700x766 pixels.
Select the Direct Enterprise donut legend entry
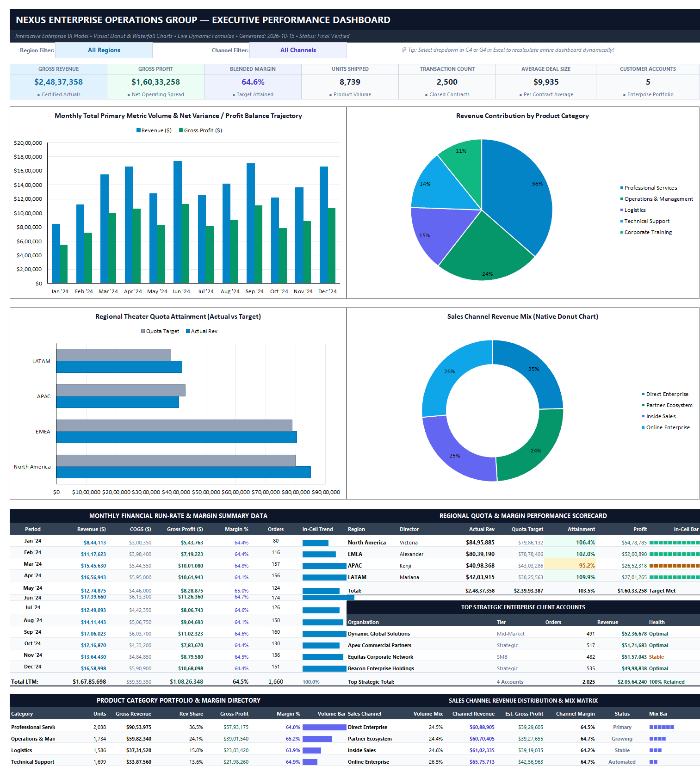[x=665, y=394]
